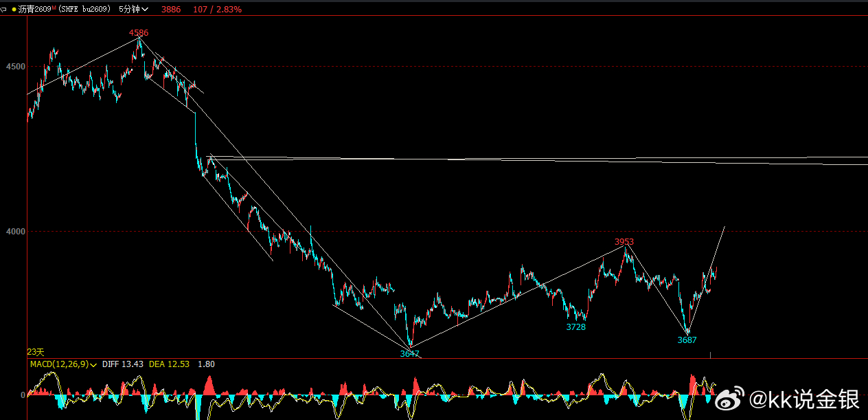Click the 3687 swing low label
The width and height of the screenshot is (868, 420).
tap(687, 340)
